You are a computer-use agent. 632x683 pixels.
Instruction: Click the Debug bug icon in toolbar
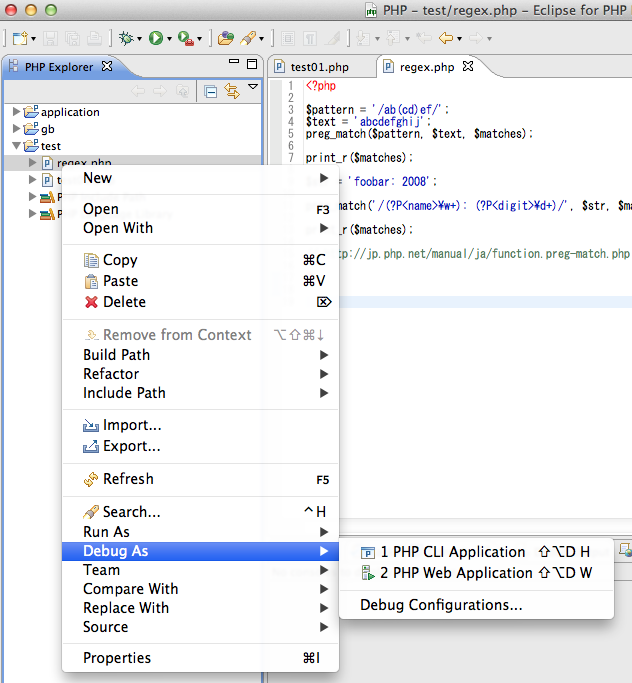point(126,38)
